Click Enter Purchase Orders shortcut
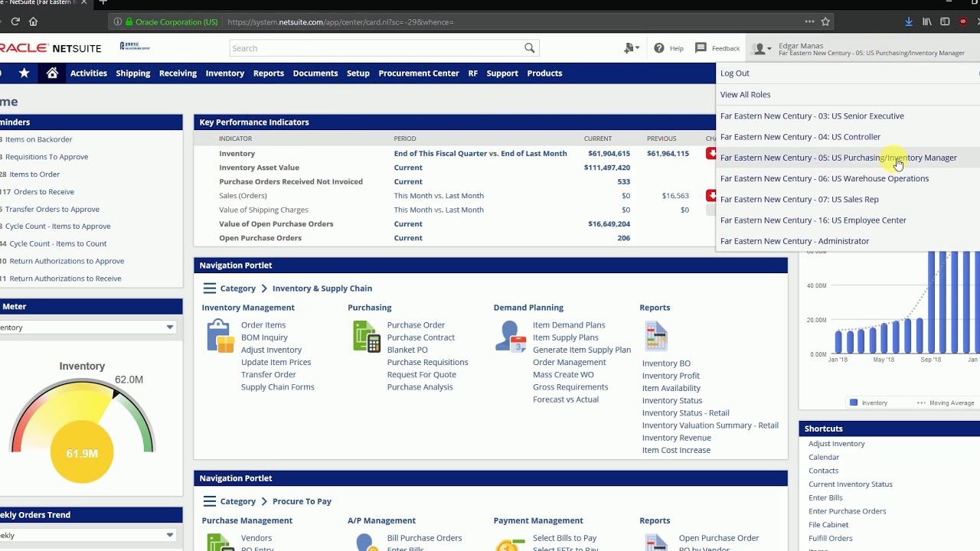 point(847,511)
